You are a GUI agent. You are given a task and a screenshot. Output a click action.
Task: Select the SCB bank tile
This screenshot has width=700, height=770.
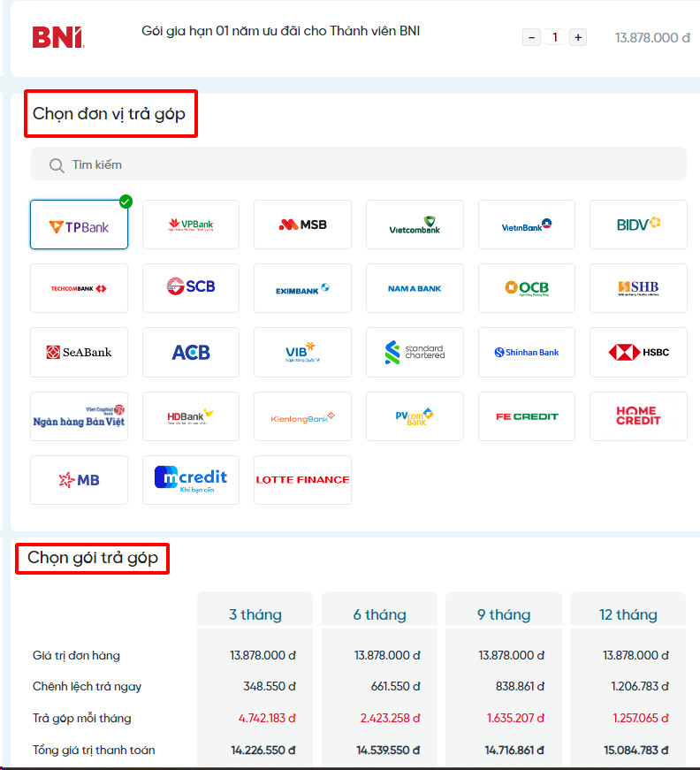click(191, 288)
